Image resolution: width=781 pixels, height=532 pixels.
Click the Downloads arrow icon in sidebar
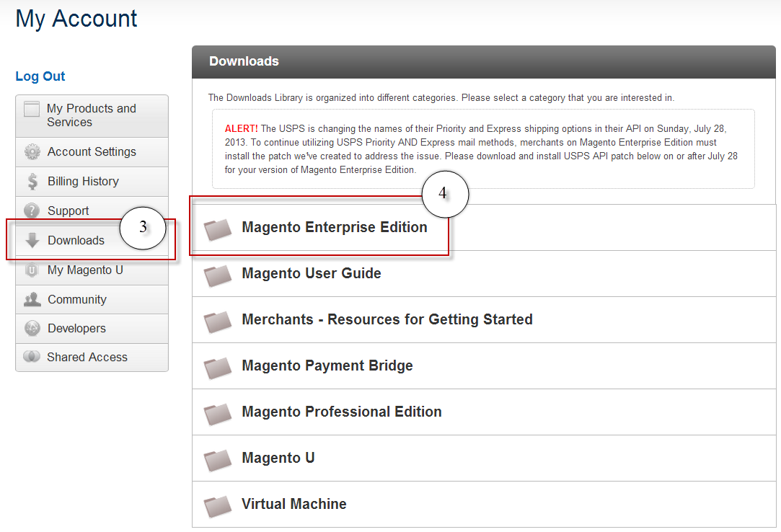(32, 241)
